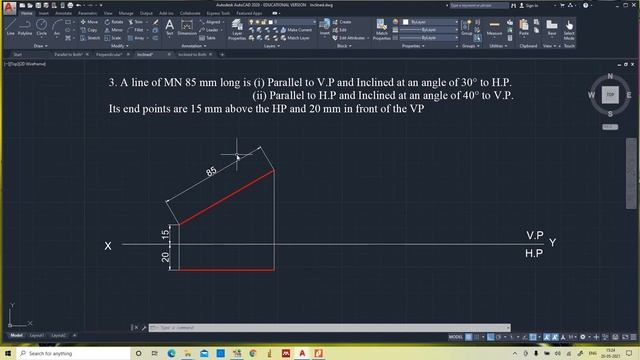This screenshot has height=360, width=640.
Task: Click the Group tool
Action: (466, 28)
